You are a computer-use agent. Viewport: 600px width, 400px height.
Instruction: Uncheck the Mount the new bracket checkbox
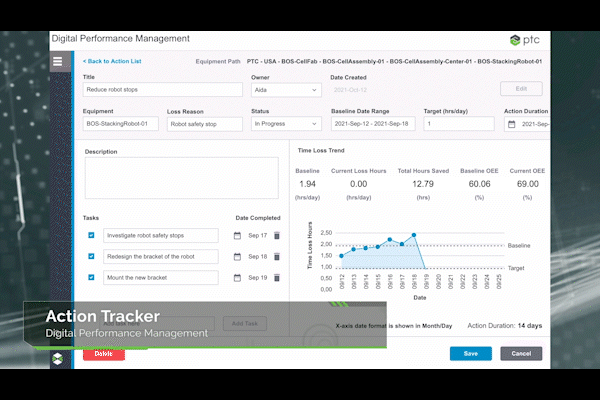click(x=91, y=277)
